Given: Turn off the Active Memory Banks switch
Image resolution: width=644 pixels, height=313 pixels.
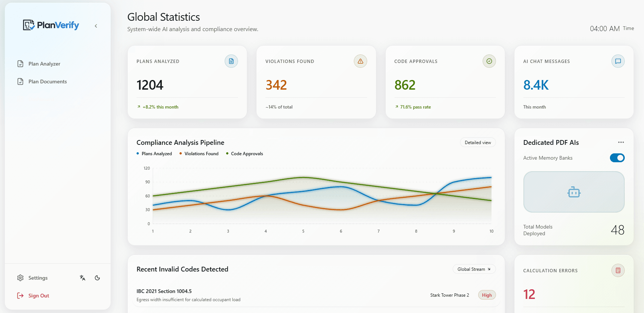Looking at the screenshot, I should pos(617,158).
